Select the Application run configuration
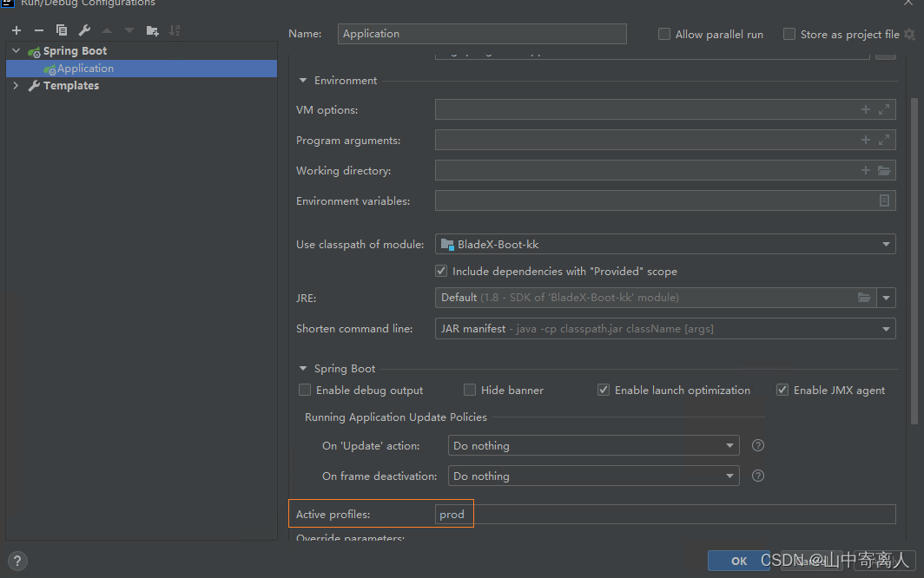Screen dimensions: 924x578 (84, 68)
